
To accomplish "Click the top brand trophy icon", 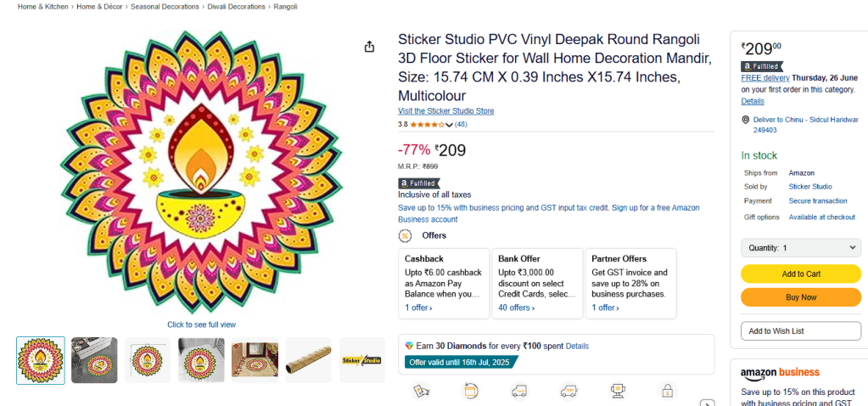I will tap(618, 391).
